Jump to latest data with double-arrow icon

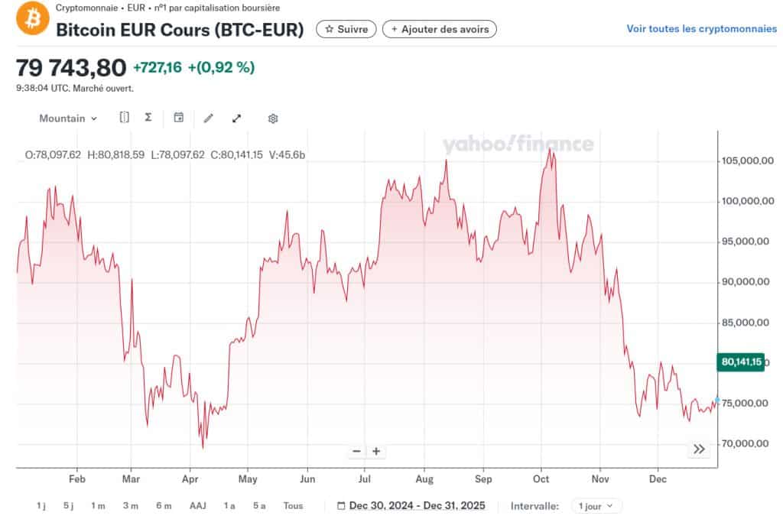pyautogui.click(x=699, y=449)
